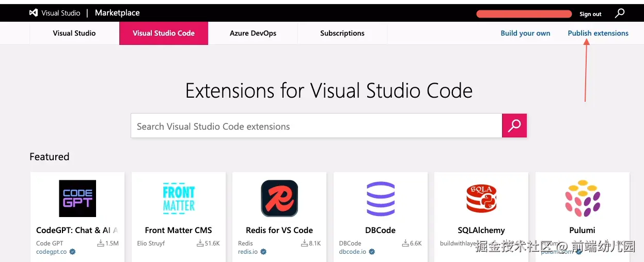This screenshot has height=262, width=644.
Task: Open the header search magnifier icon
Action: (620, 13)
